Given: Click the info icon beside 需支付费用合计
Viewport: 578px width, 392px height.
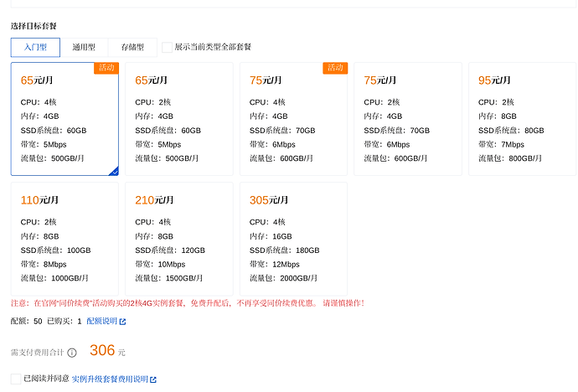Looking at the screenshot, I should pyautogui.click(x=72, y=353).
